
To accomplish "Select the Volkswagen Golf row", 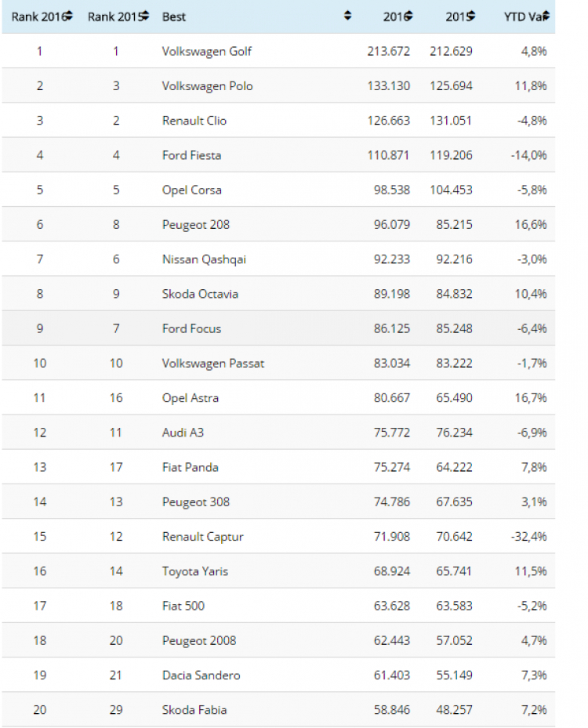I will point(278,51).
